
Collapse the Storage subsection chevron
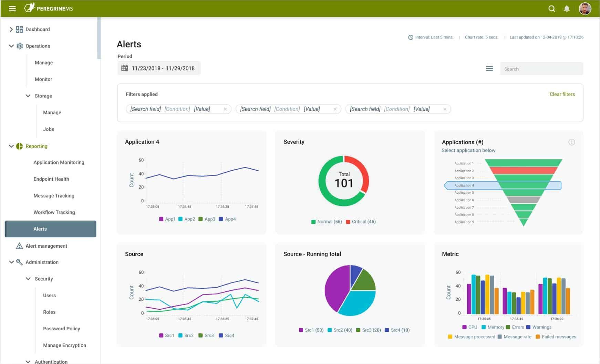coord(28,96)
